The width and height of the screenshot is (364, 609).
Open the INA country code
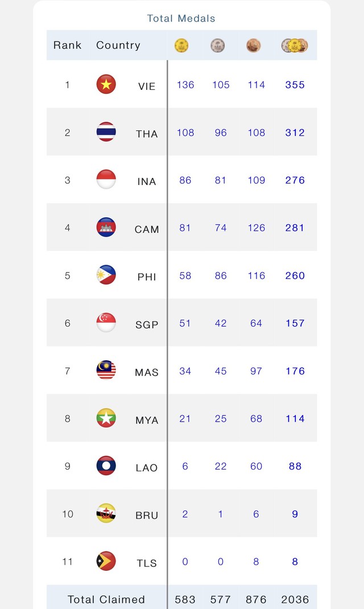[x=147, y=182]
